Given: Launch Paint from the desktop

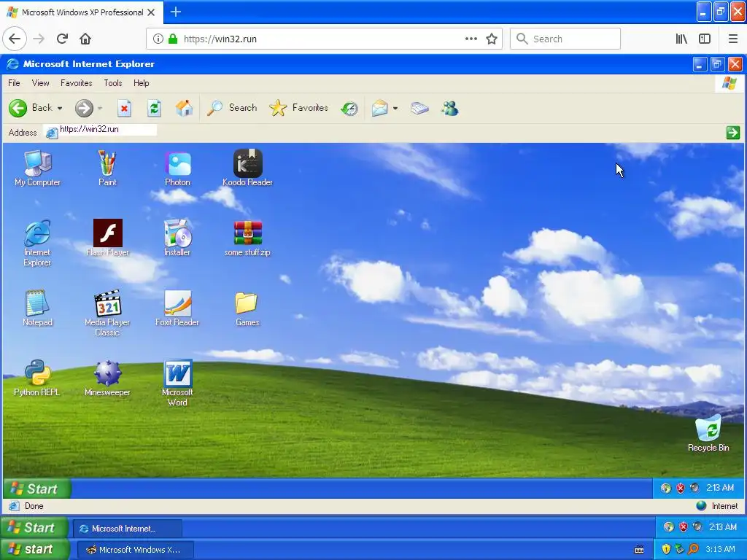Looking at the screenshot, I should coord(107,168).
